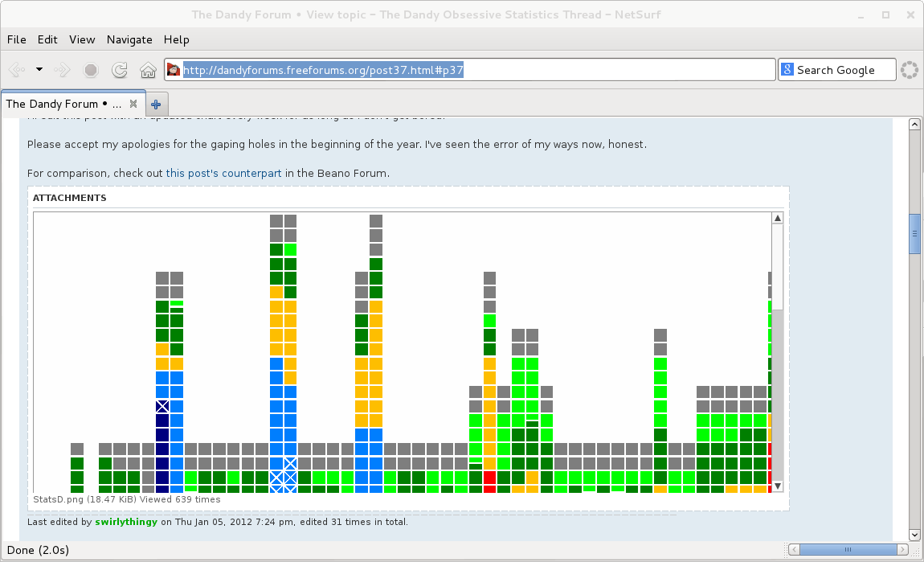Image resolution: width=924 pixels, height=562 pixels.
Task: Follow the this post's counterpart link
Action: (x=223, y=174)
